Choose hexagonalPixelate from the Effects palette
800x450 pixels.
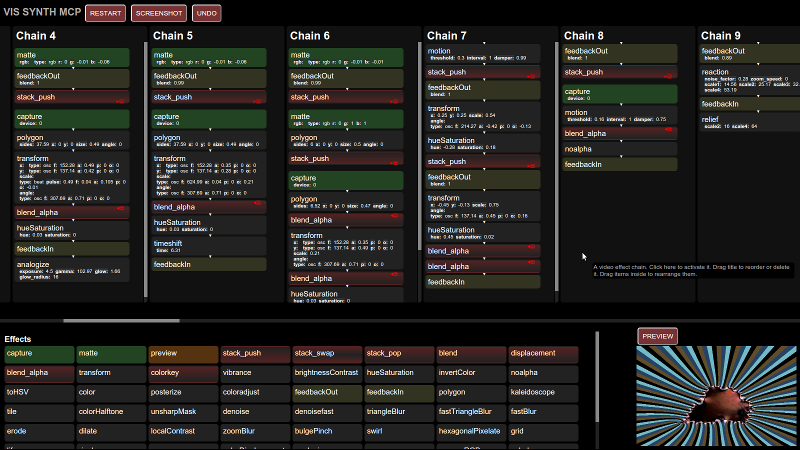pos(470,430)
